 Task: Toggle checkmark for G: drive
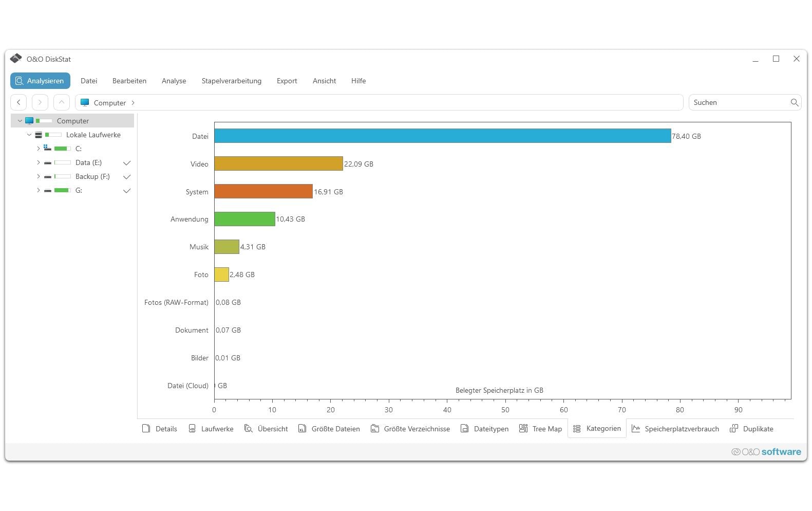(x=127, y=191)
